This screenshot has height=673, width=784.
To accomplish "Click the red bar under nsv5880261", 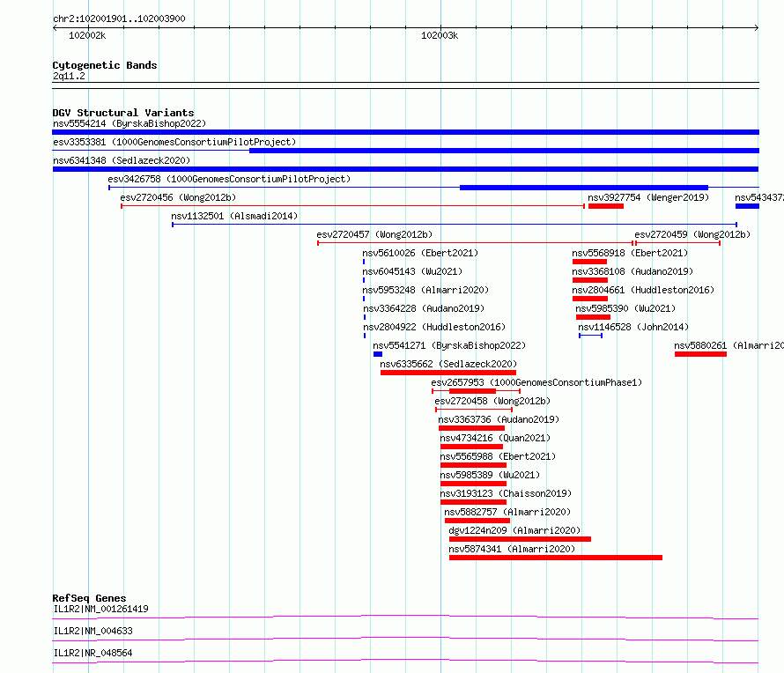I will [700, 354].
